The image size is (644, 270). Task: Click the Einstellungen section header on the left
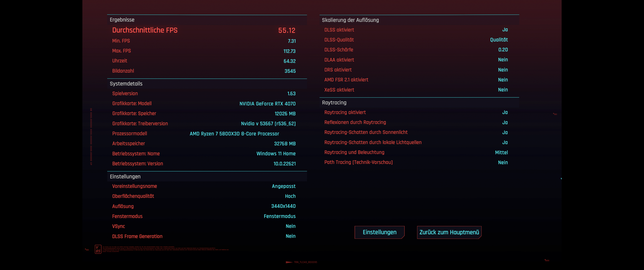[x=125, y=177]
